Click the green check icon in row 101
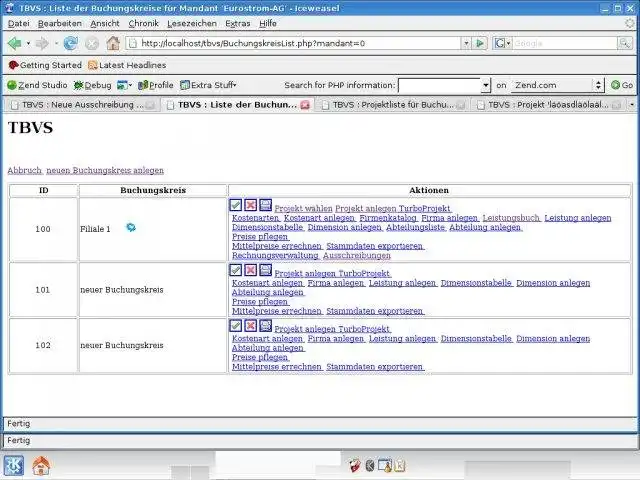Viewport: 640px width, 480px height. click(236, 270)
